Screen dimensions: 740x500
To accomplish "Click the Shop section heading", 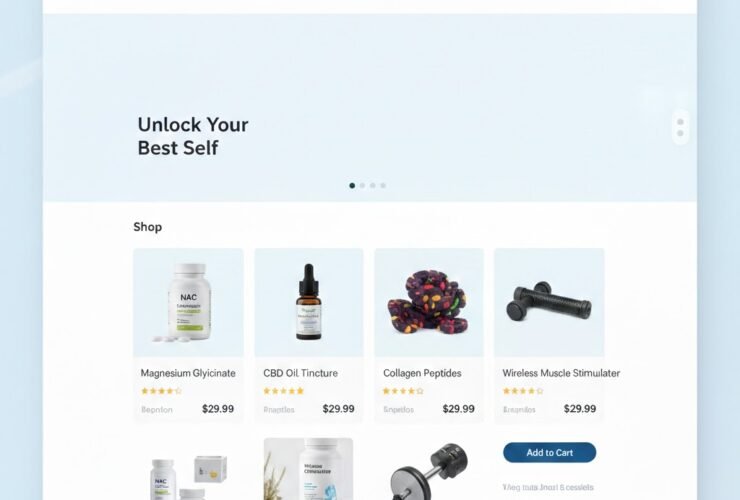I will [x=148, y=227].
